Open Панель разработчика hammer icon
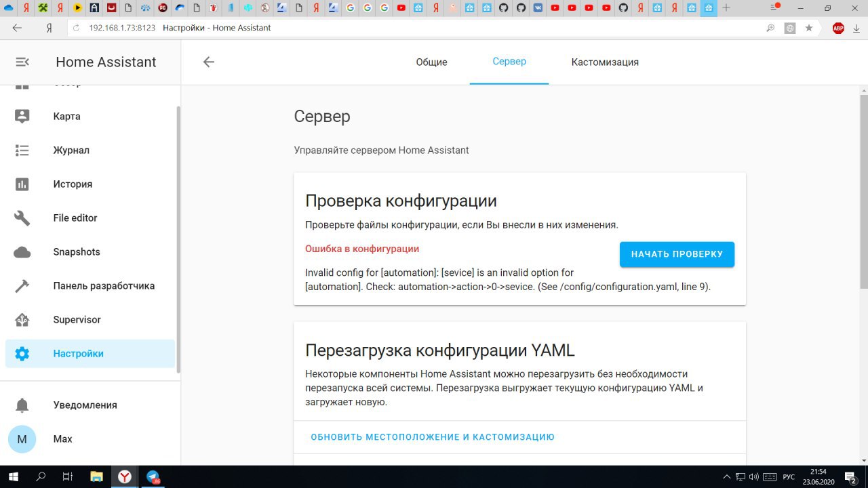868x488 pixels. tap(22, 286)
